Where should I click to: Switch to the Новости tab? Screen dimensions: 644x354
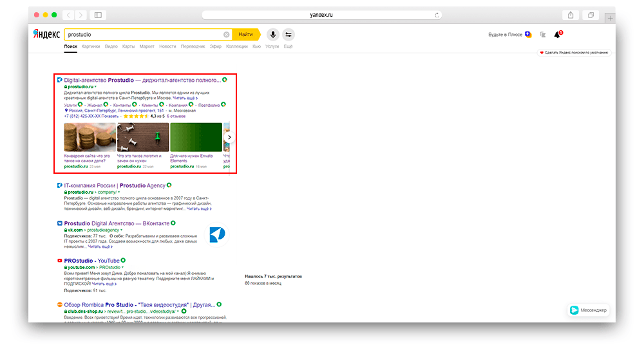tap(167, 46)
